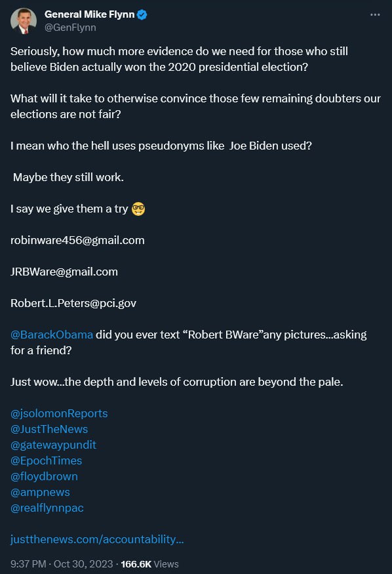Click the 9:37 PM Oct 30, 2023 timestamp
The height and width of the screenshot is (574, 392).
pyautogui.click(x=62, y=564)
